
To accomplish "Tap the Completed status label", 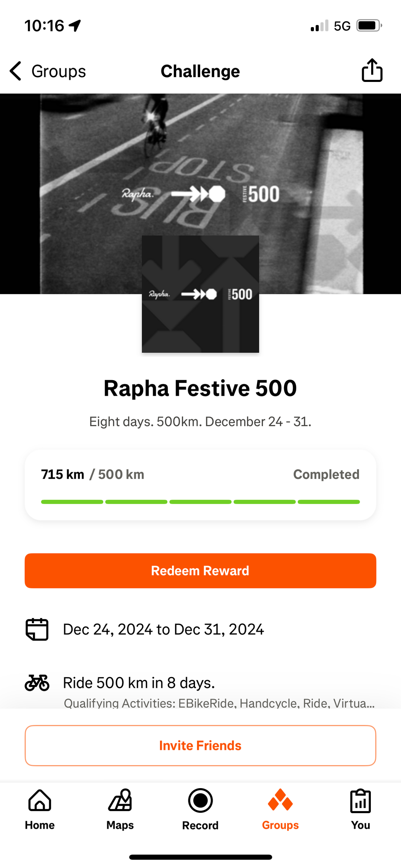I will [326, 474].
